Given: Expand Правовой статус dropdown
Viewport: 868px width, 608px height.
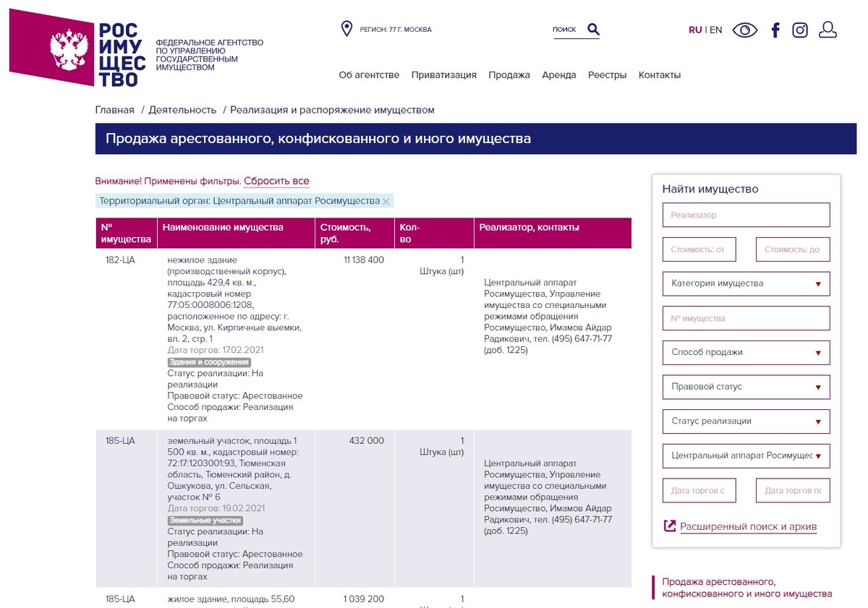Looking at the screenshot, I should tap(746, 387).
